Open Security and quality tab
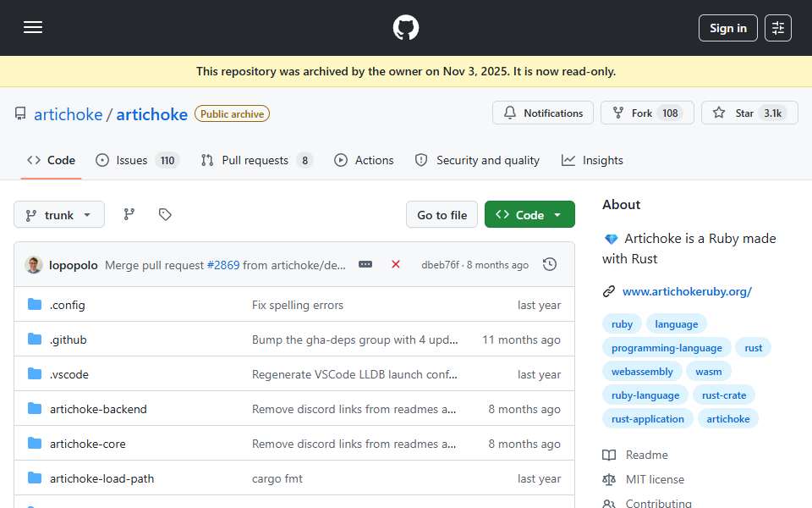Screen dimensions: 812x508 point(477,160)
